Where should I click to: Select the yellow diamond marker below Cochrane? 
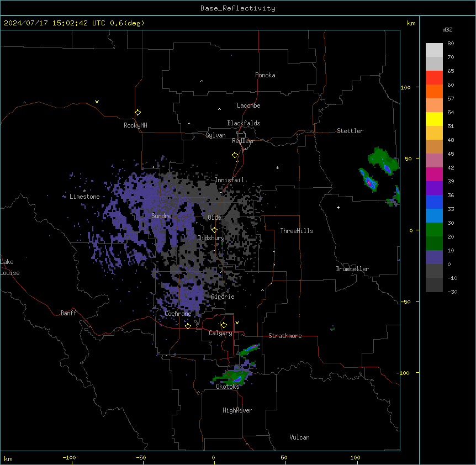pos(188,326)
